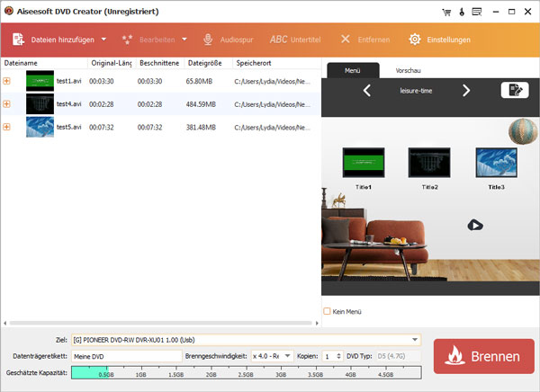Sort by Dateiname column header
The width and height of the screenshot is (540, 392).
(44, 63)
